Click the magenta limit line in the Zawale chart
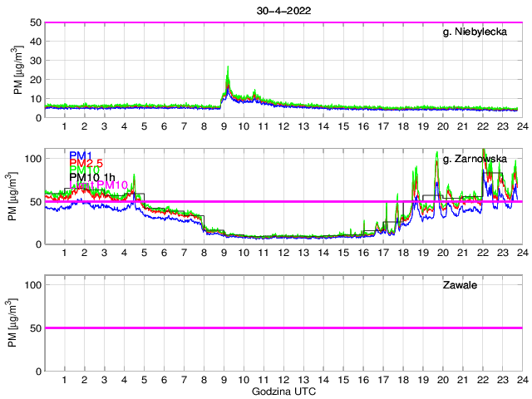This screenshot has height=399, width=532. 283,328
